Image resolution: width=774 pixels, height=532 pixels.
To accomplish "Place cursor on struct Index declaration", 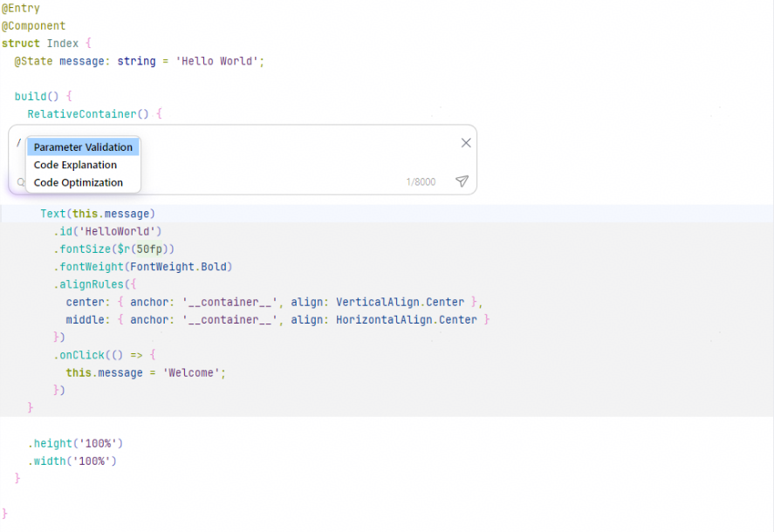I will (46, 44).
